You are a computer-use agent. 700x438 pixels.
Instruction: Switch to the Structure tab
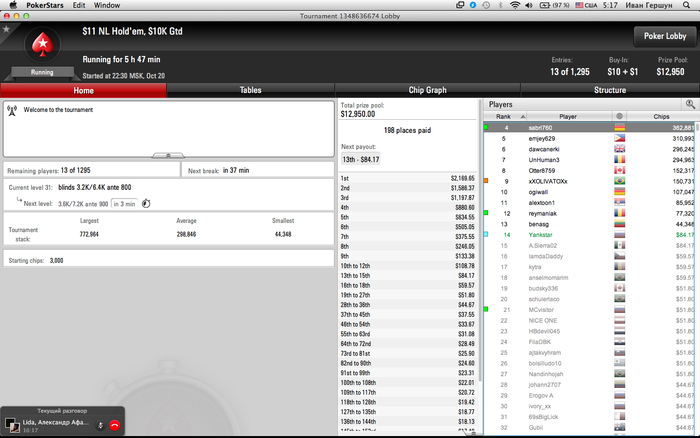coord(610,90)
